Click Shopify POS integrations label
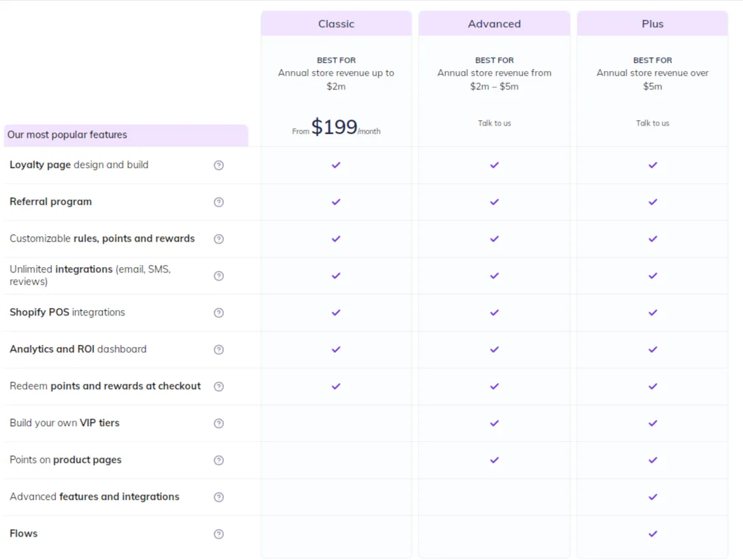The height and width of the screenshot is (560, 743). 68,312
